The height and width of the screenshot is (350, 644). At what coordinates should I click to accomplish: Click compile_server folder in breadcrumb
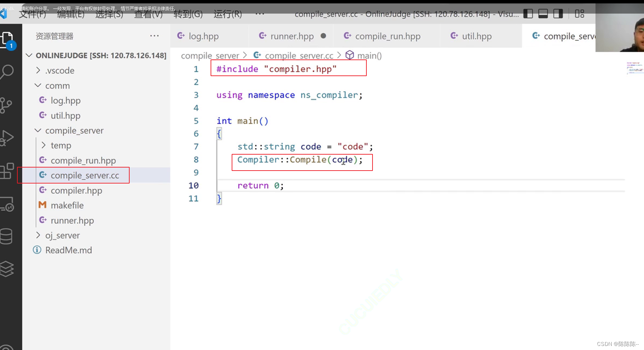[x=210, y=55]
